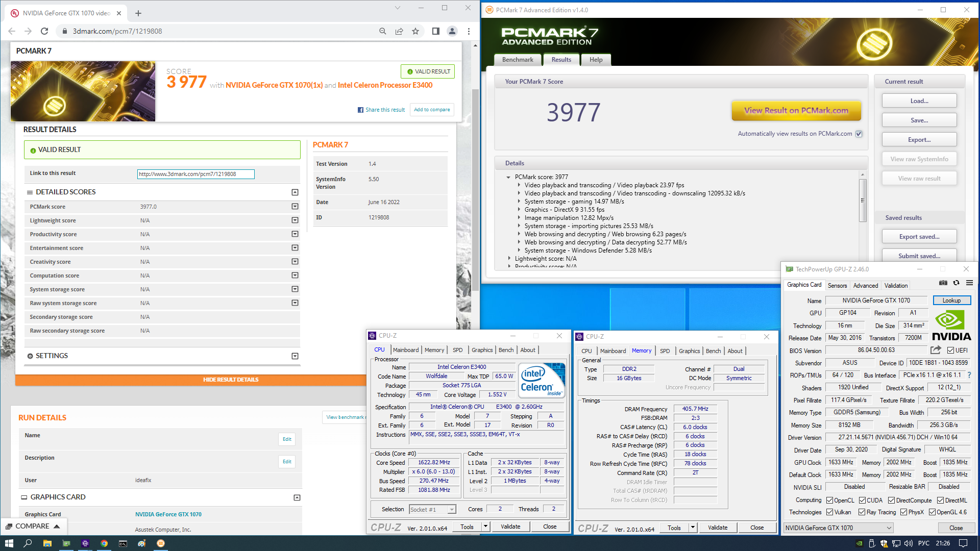Click HIDE RESULT DETAILS orange bar
This screenshot has width=980, height=551.
point(231,380)
